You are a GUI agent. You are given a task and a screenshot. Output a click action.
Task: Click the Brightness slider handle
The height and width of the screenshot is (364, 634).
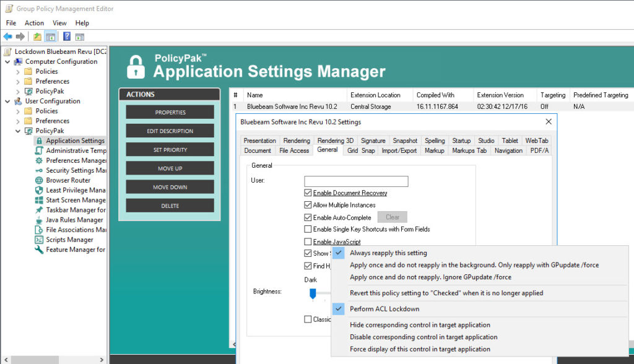coord(313,293)
